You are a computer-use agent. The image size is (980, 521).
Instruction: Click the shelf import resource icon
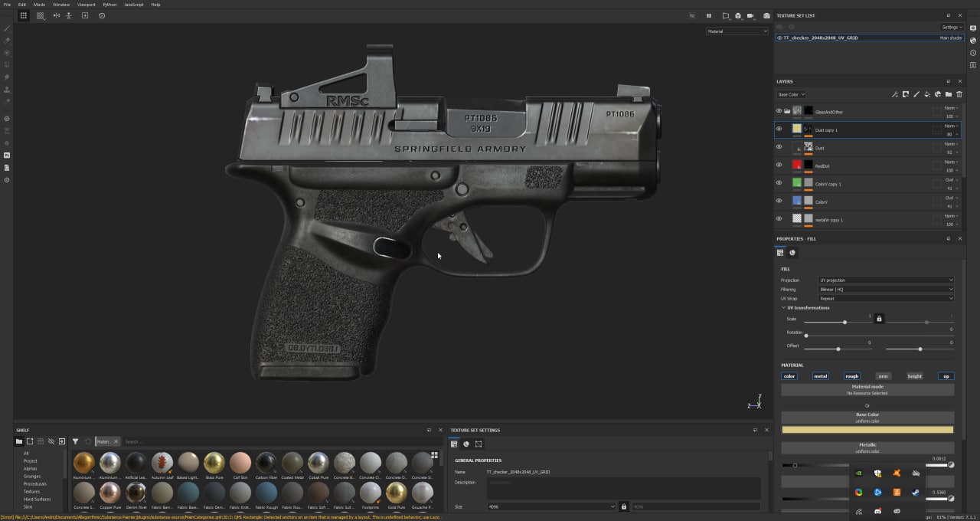coord(62,441)
